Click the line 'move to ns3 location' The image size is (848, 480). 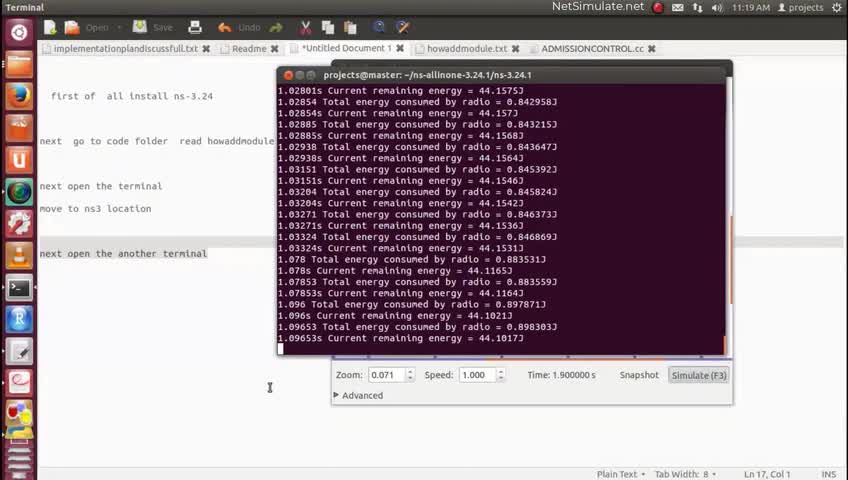95,209
